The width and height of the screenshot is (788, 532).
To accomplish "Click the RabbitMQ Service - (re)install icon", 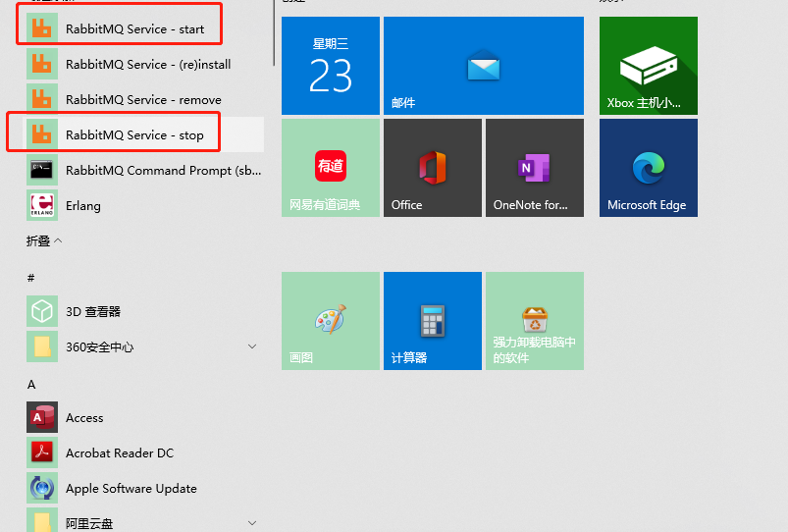I will [42, 64].
